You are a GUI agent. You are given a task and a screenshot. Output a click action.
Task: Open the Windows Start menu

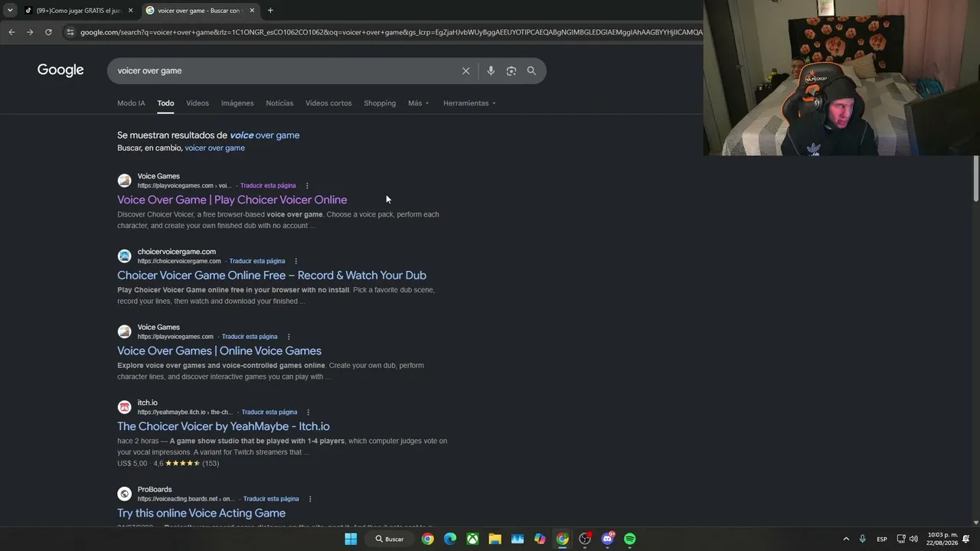[351, 539]
